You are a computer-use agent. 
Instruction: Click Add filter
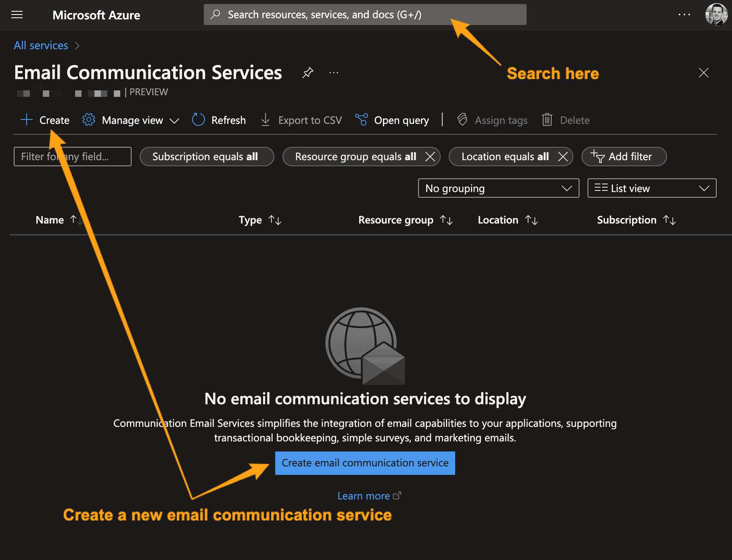tap(624, 157)
